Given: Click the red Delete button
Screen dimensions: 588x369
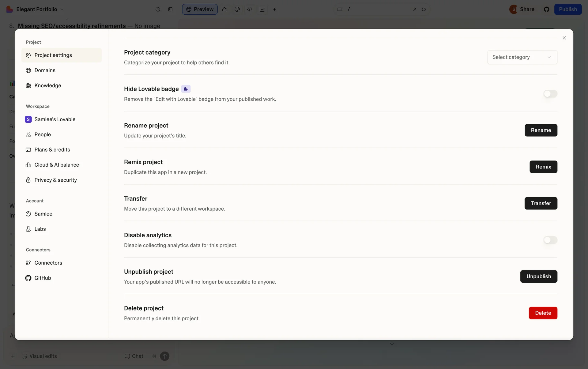Looking at the screenshot, I should point(543,313).
